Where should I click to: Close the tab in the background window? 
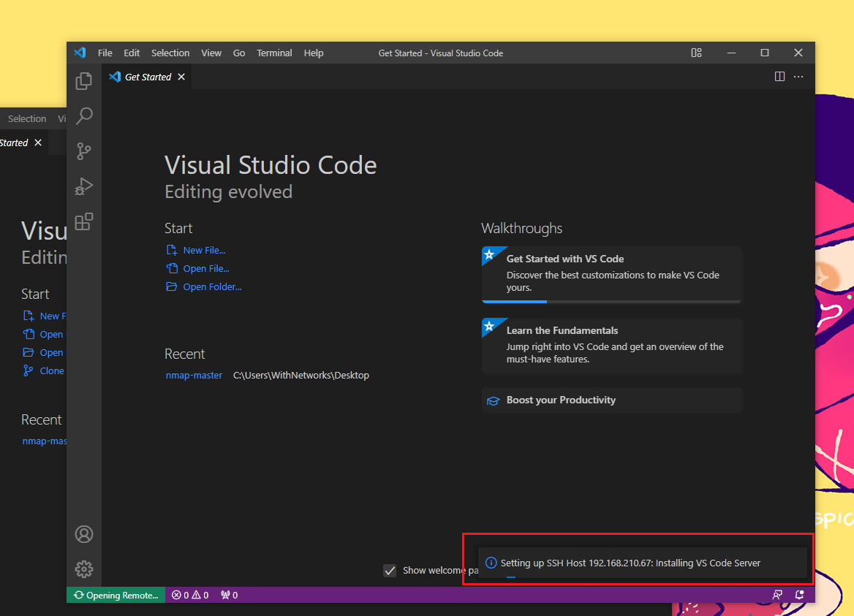[x=38, y=142]
